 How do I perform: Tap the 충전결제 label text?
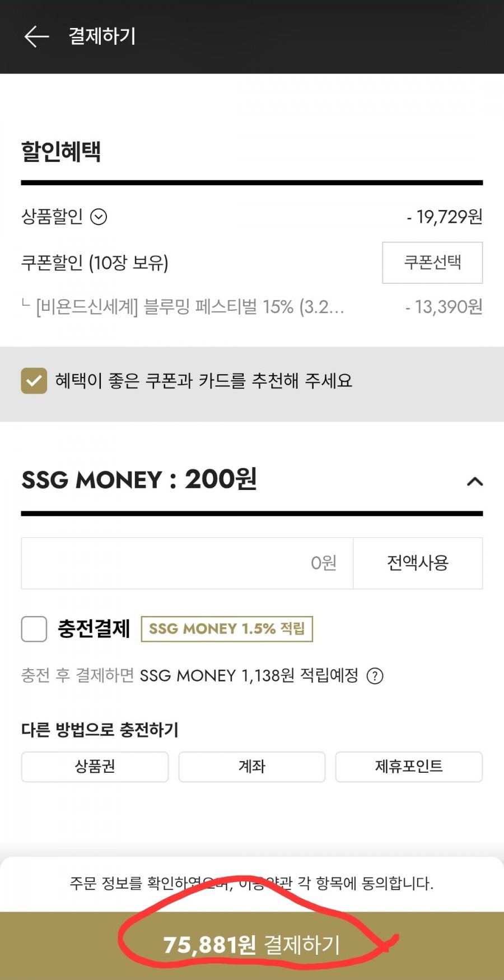click(94, 629)
